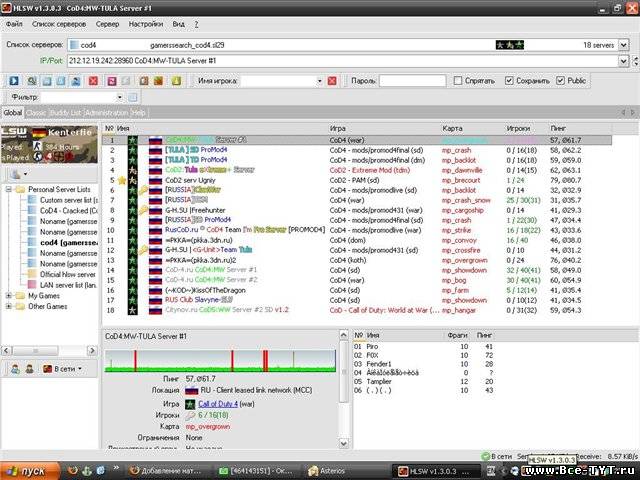Click the red X toolbar icon before pink refresh

coord(93,81)
